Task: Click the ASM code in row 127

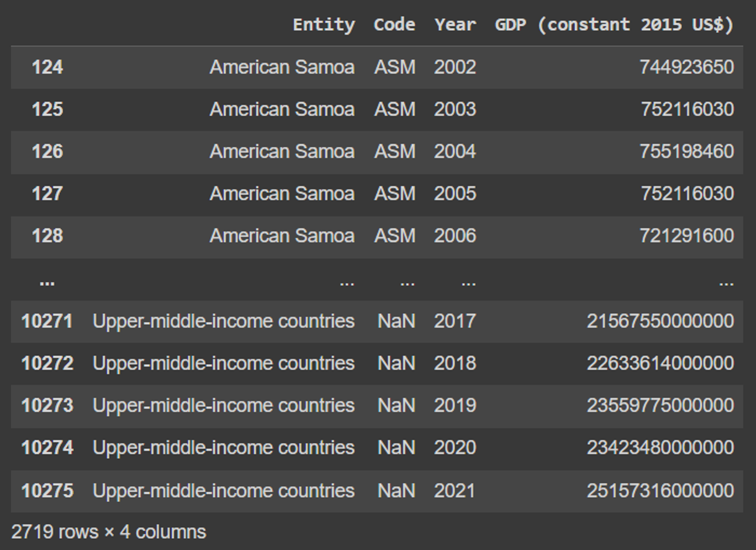Action: (395, 194)
